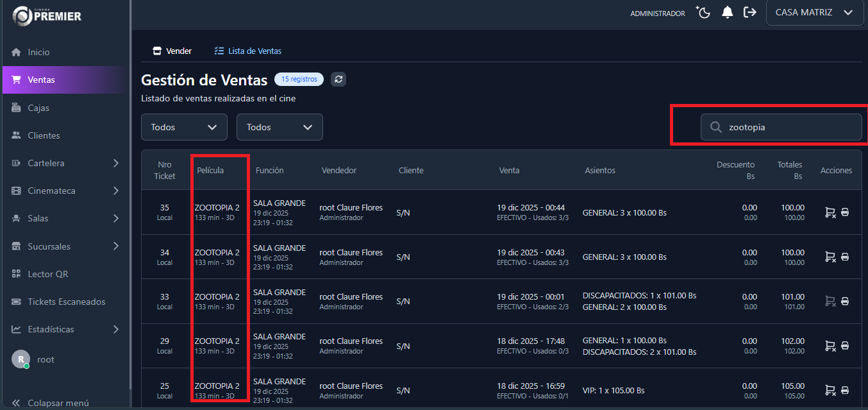
Task: Click the logout icon in header
Action: tap(749, 13)
